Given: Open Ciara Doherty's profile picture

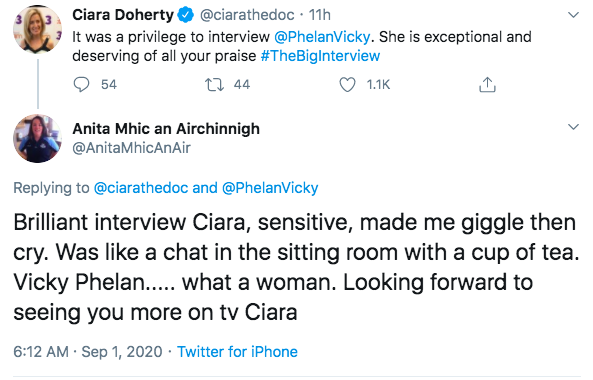Looking at the screenshot, I should (x=37, y=29).
